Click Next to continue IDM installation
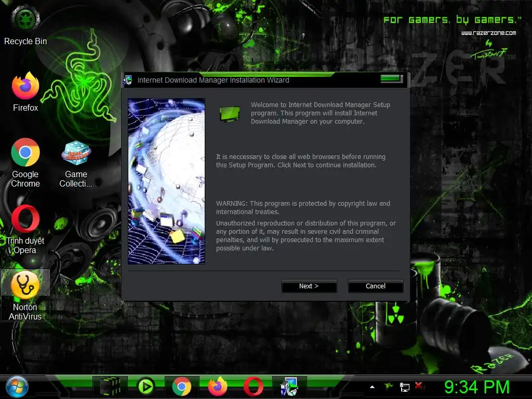Screen dimensions: 532x399 click(x=309, y=286)
